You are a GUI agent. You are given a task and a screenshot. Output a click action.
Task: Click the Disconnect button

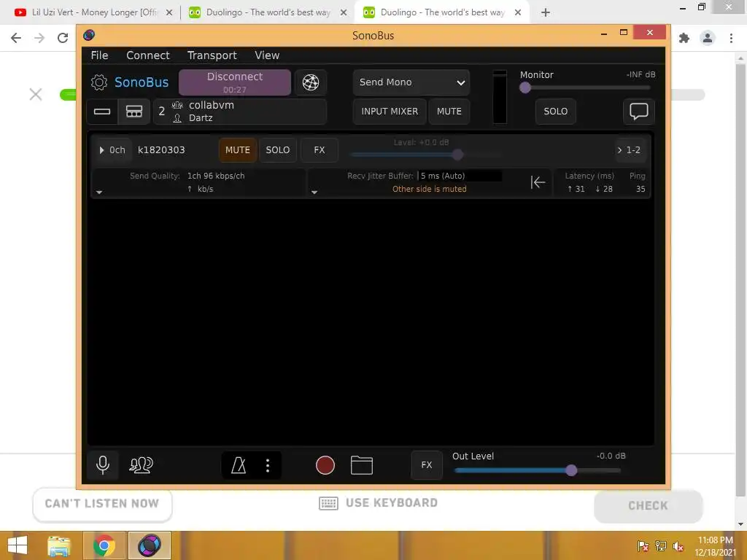tap(235, 82)
